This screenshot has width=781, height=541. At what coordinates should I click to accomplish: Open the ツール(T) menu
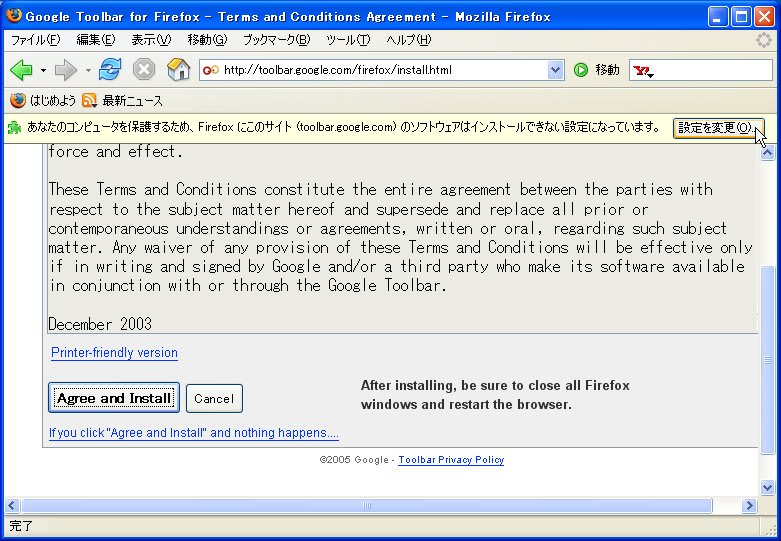coord(348,40)
